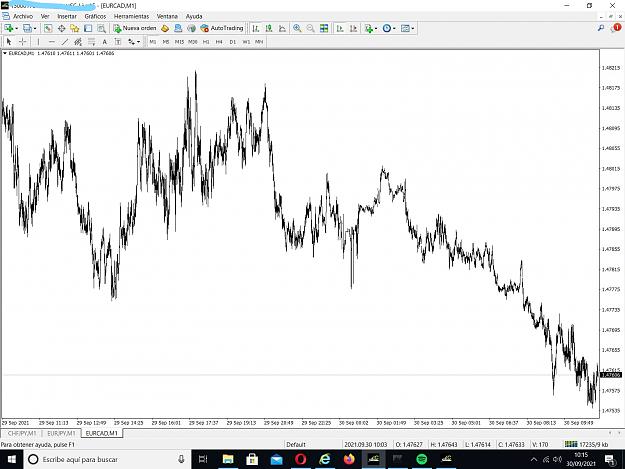
Task: Select the trendline drawing tool
Action: [65, 42]
